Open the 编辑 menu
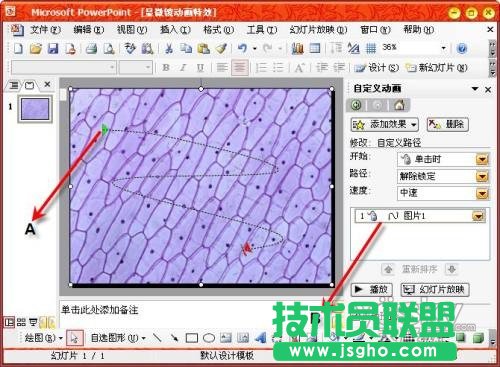Screen dimensions: 500x367 pos(88,30)
